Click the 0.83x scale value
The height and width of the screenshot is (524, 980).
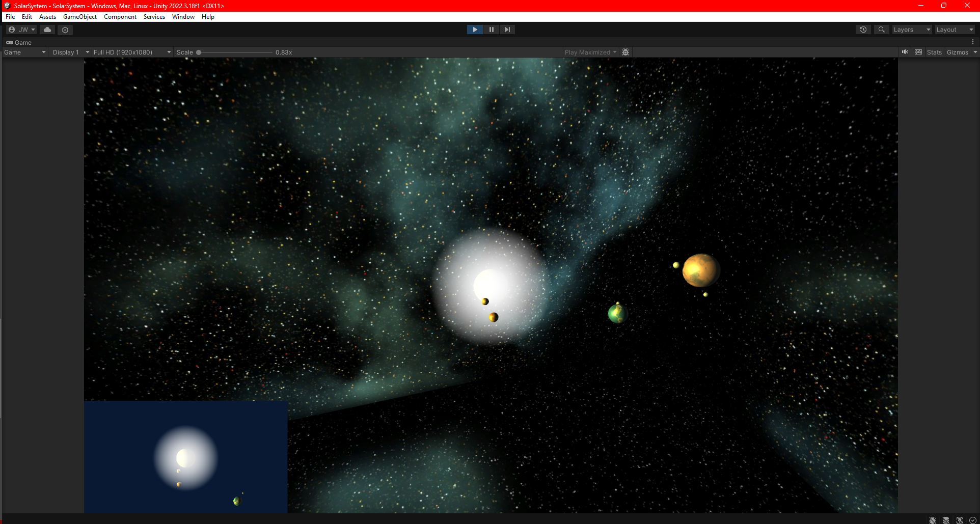pos(284,52)
